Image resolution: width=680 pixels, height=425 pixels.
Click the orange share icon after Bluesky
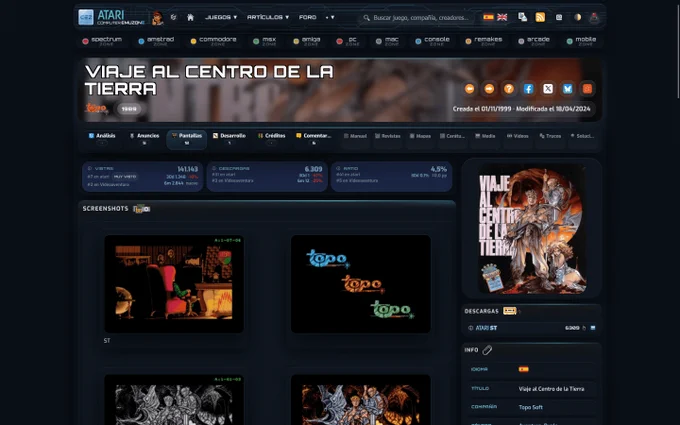[x=587, y=89]
